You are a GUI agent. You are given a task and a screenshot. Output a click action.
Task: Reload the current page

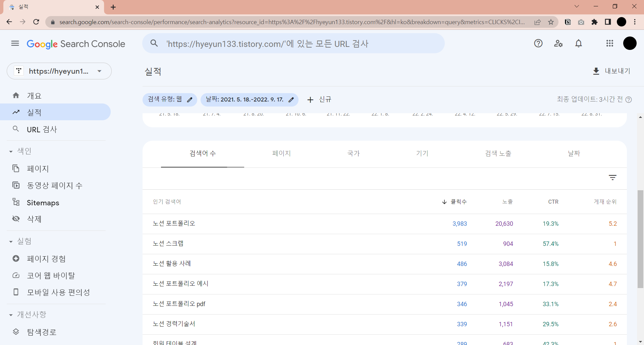click(36, 22)
